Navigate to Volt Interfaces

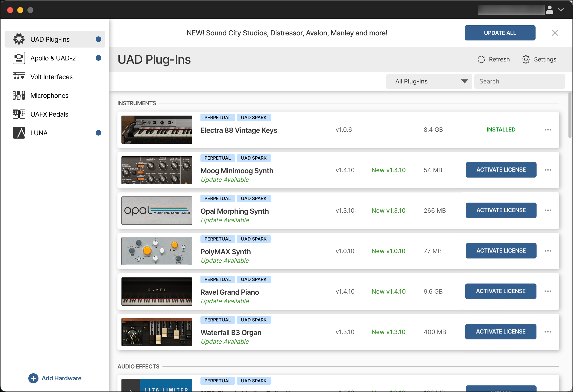[x=51, y=77]
